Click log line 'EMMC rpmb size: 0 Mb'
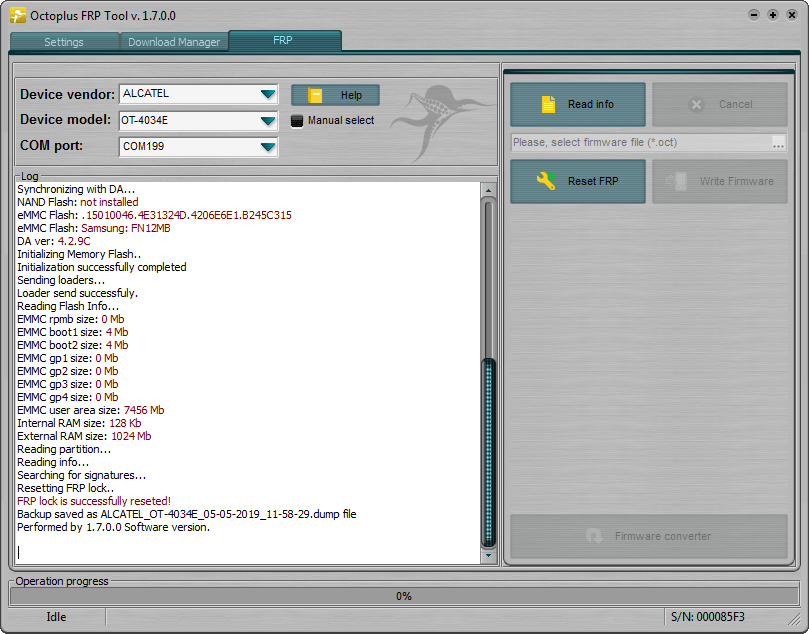The width and height of the screenshot is (809, 634). pos(71,319)
